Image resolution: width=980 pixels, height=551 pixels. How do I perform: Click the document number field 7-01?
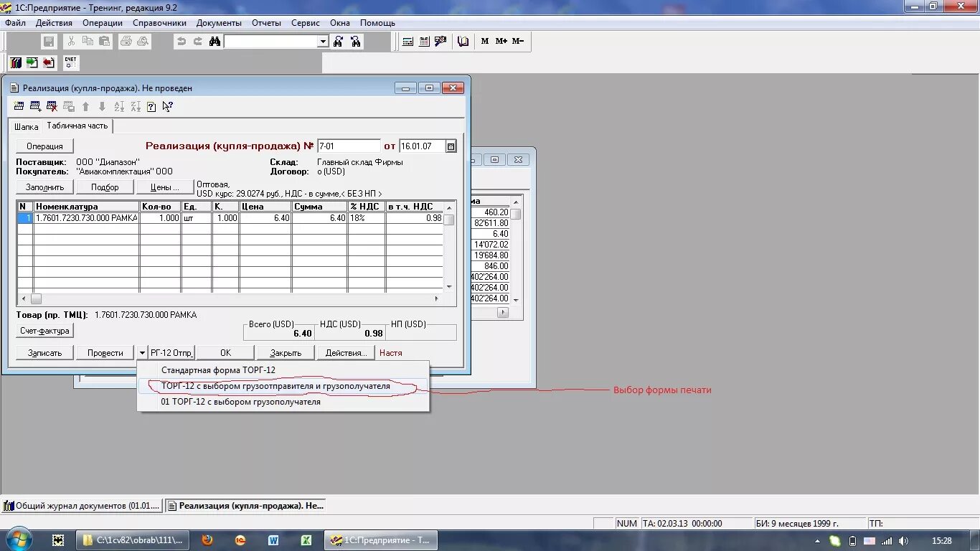[349, 146]
